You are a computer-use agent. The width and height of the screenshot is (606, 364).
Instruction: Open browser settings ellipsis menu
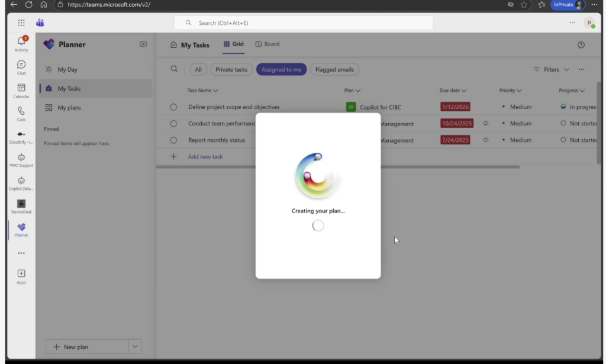coord(594,5)
